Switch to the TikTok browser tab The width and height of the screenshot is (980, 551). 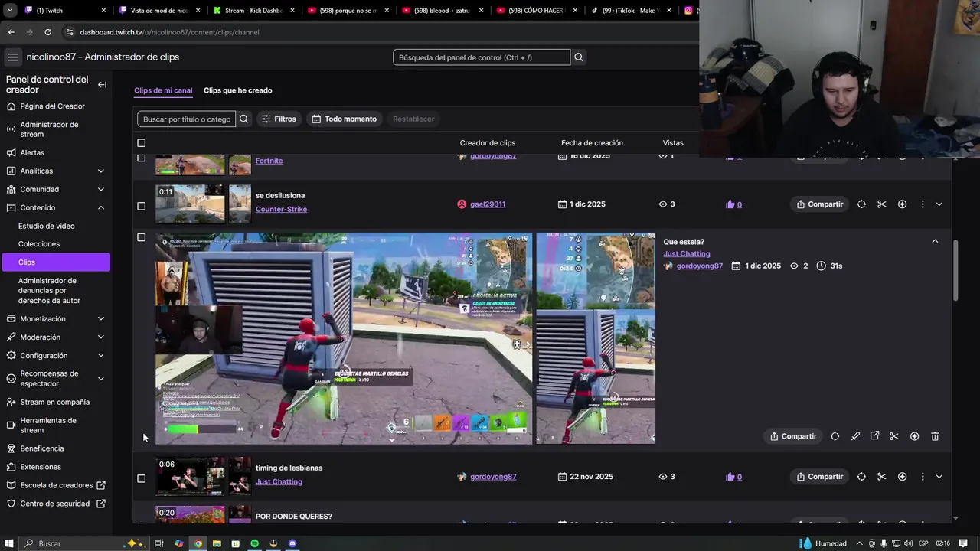pyautogui.click(x=629, y=11)
